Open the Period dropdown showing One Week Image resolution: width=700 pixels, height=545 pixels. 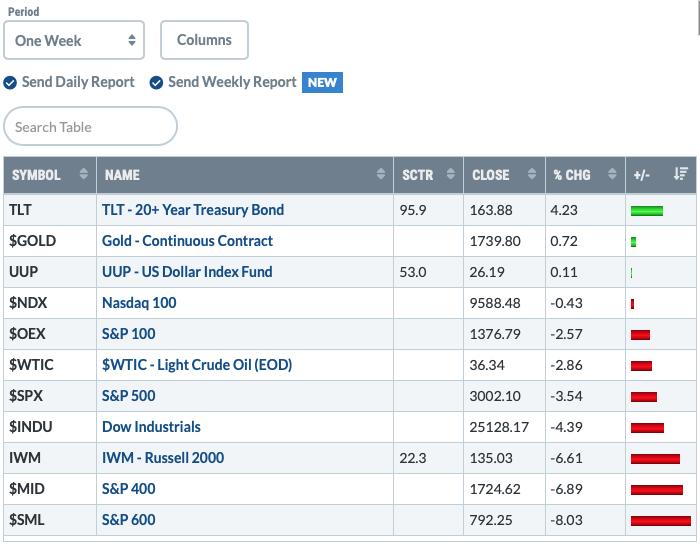pyautogui.click(x=74, y=40)
